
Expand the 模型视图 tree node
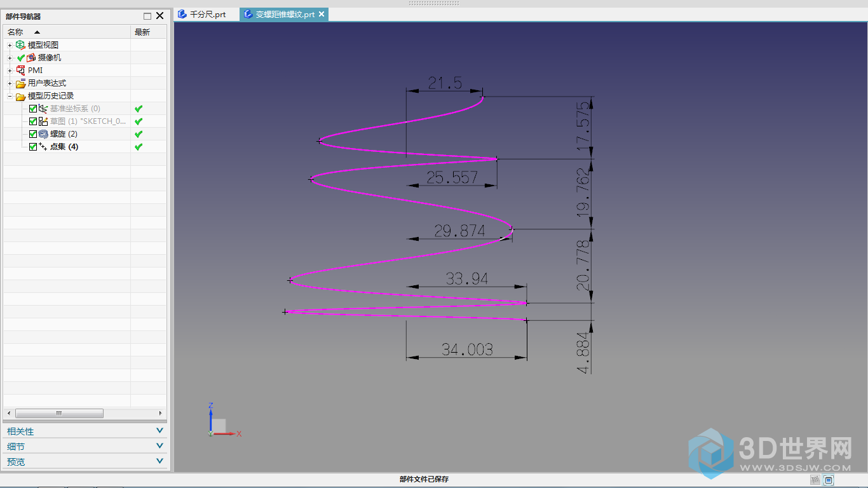click(10, 45)
